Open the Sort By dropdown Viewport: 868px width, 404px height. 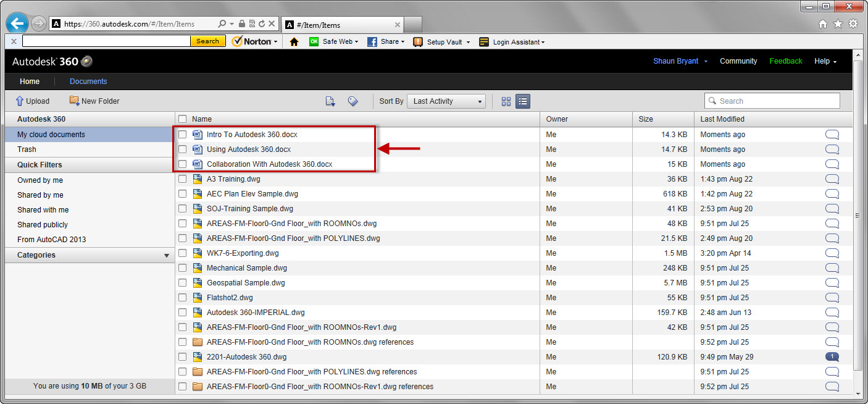pos(446,101)
